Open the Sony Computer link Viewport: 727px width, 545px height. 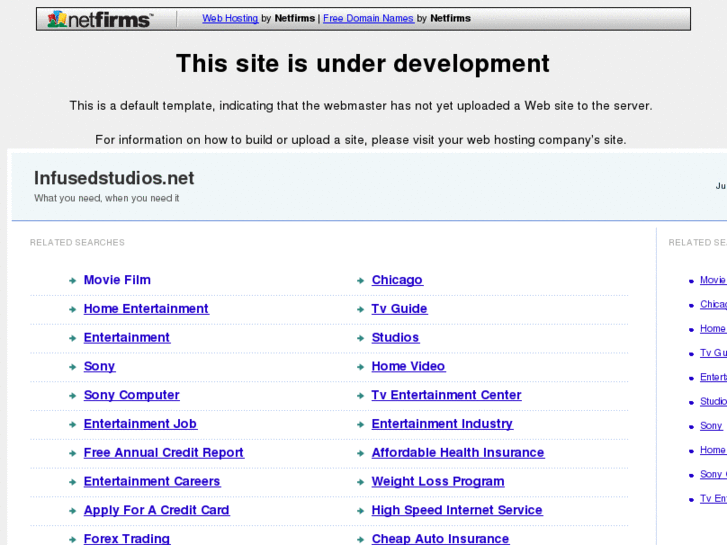point(132,395)
